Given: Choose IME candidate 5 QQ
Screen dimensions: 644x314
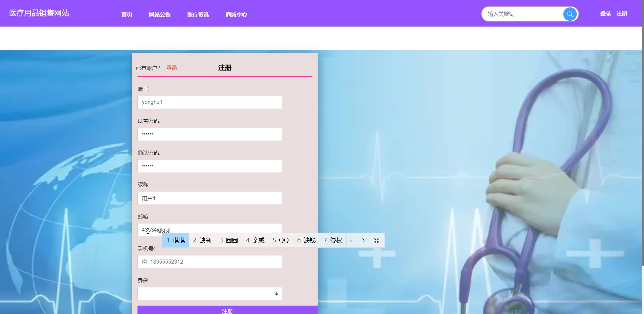Looking at the screenshot, I should [281, 240].
